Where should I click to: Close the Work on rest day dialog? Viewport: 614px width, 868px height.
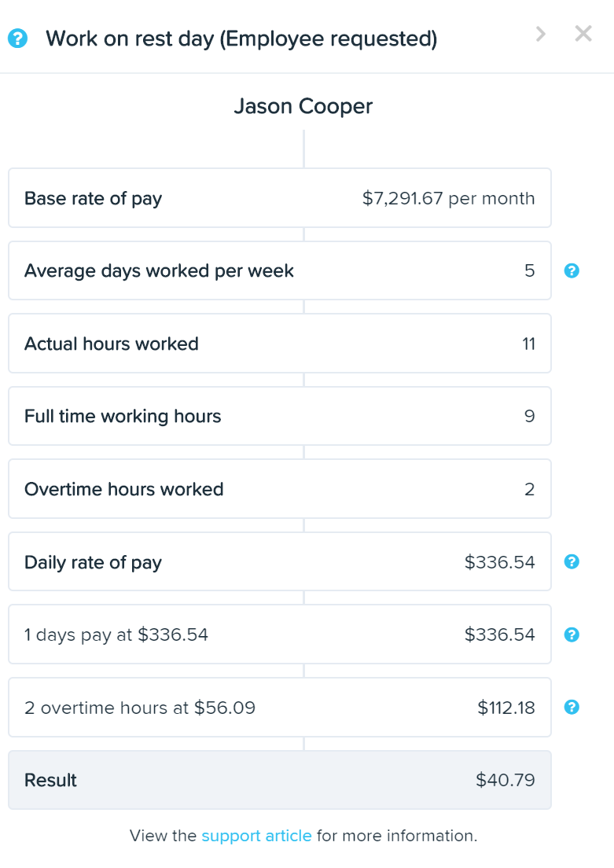(583, 34)
